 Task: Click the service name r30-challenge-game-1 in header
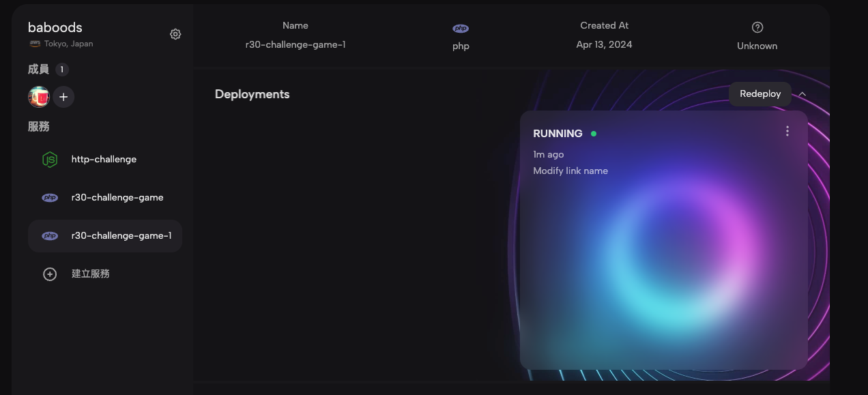click(295, 45)
